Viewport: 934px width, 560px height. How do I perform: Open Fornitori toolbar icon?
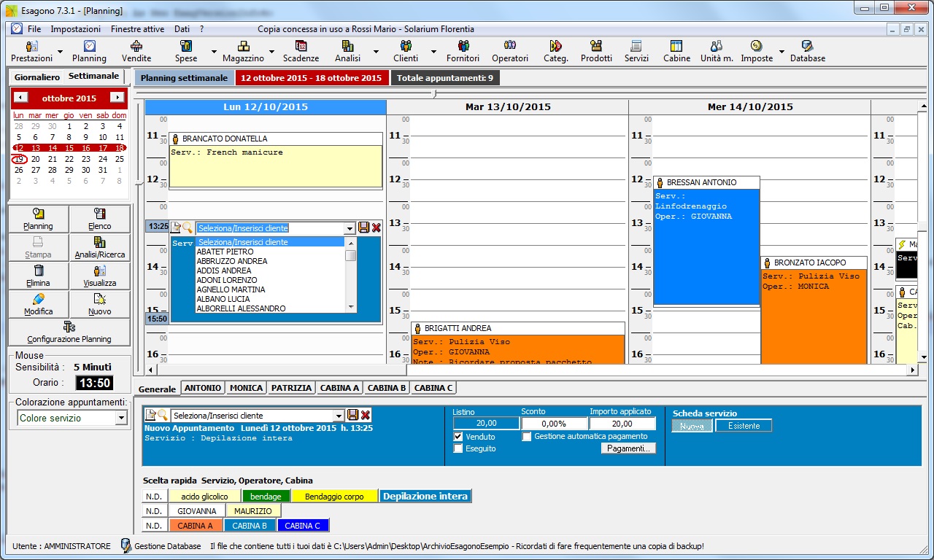click(463, 51)
